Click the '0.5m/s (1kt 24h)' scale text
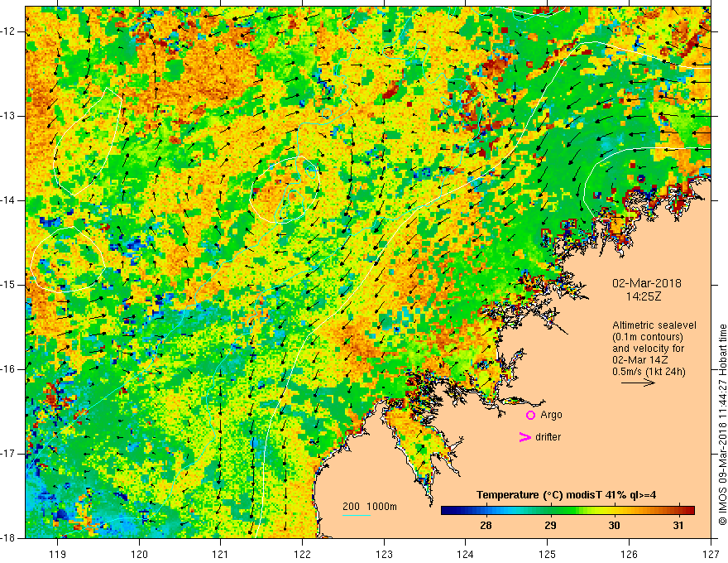 click(x=649, y=371)
